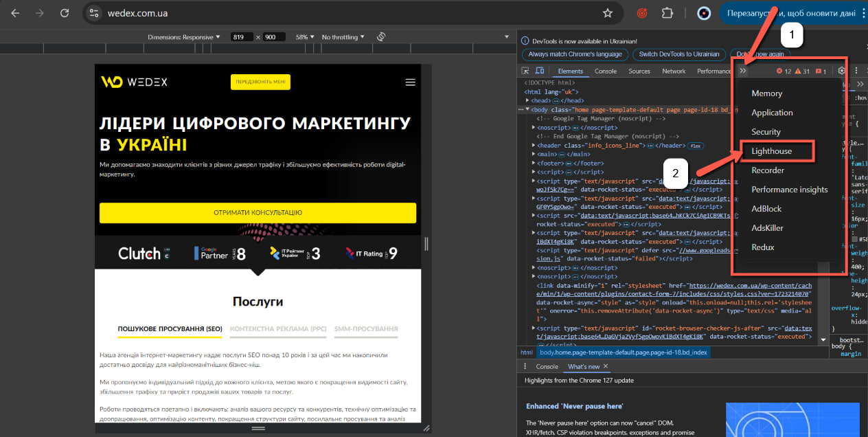Screen dimensions: 868x437
Task: Click Switch DevTools to Ukrainian button
Action: [x=678, y=54]
